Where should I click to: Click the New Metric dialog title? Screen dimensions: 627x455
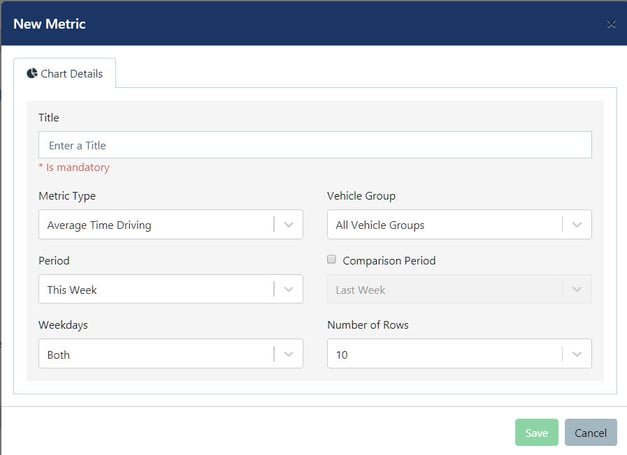coord(50,24)
